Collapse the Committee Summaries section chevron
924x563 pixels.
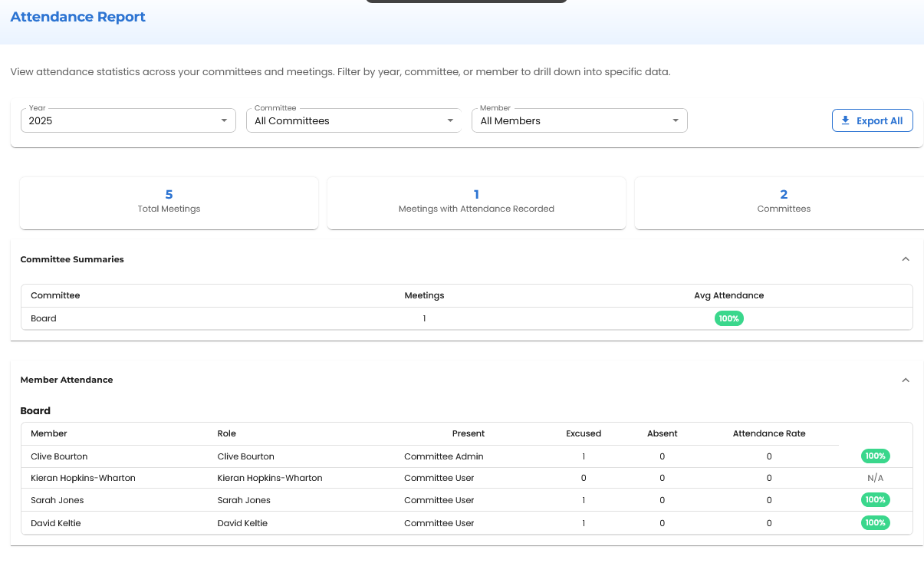pos(906,259)
